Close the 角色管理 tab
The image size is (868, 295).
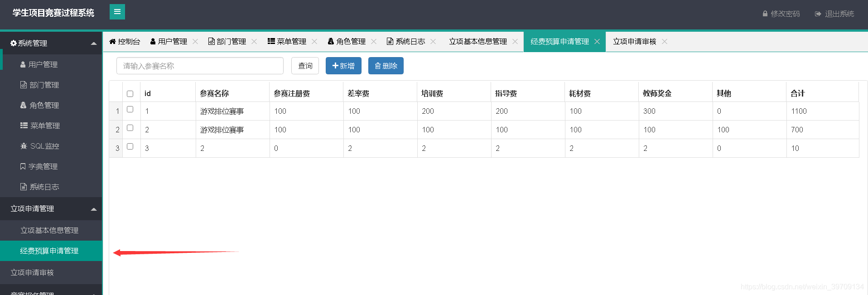[374, 41]
